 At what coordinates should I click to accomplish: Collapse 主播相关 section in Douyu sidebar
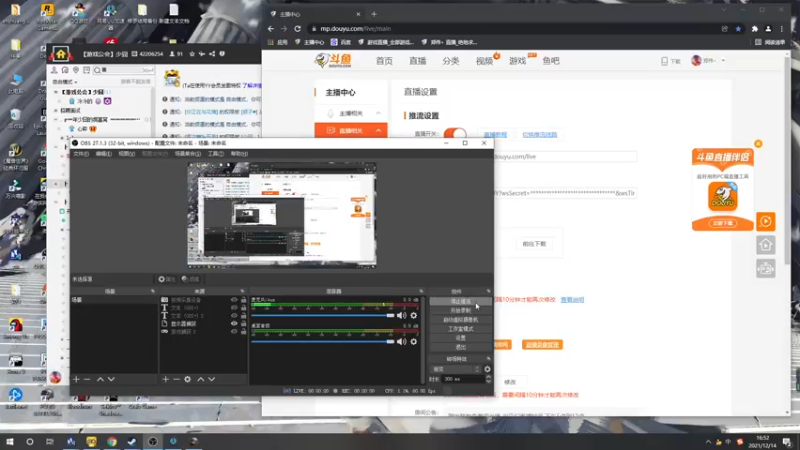(378, 113)
